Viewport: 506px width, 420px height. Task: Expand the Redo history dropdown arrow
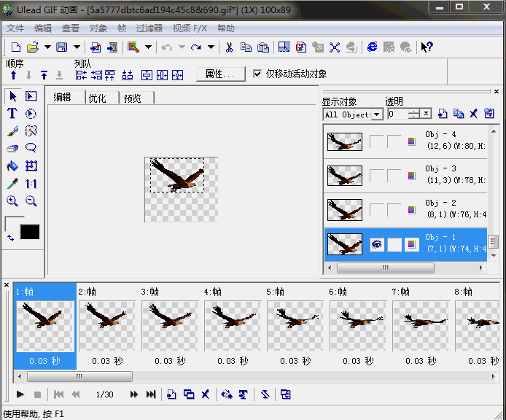[x=211, y=47]
